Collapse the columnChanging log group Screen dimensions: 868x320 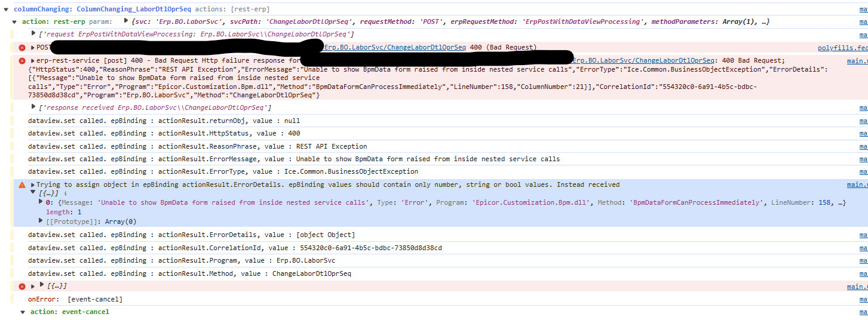click(6, 10)
